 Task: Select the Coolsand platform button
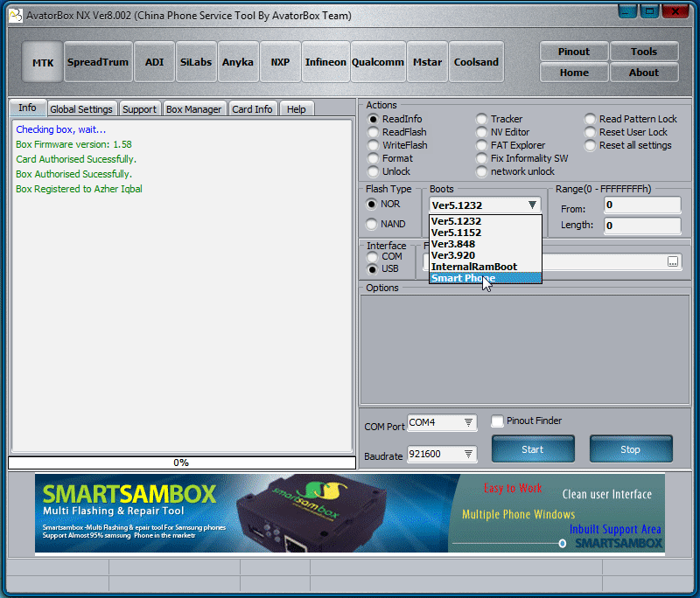tap(476, 62)
